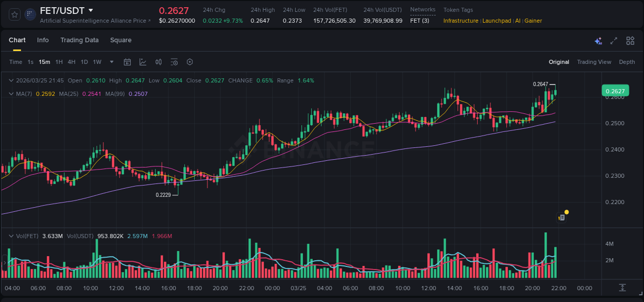Collapse the MA indicators row chevron

coord(11,94)
